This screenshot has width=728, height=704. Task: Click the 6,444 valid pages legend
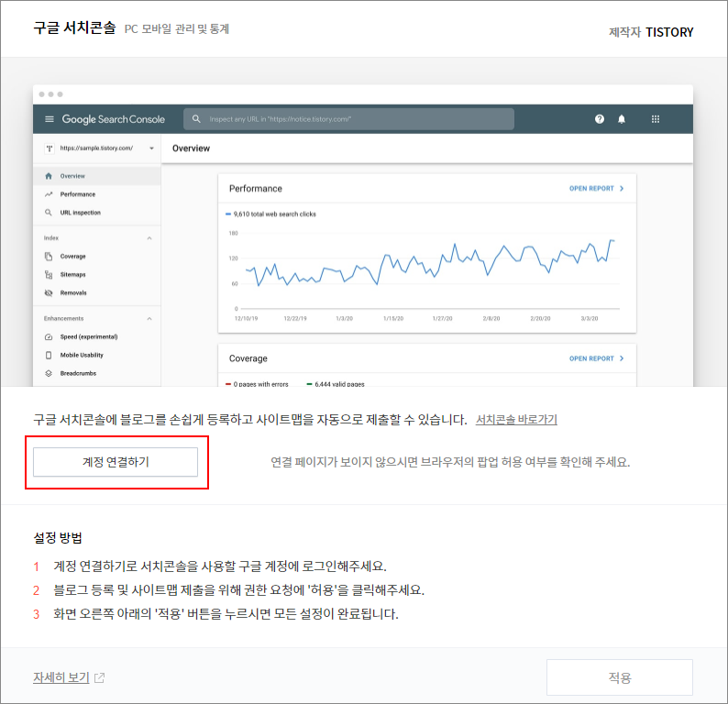coord(336,384)
